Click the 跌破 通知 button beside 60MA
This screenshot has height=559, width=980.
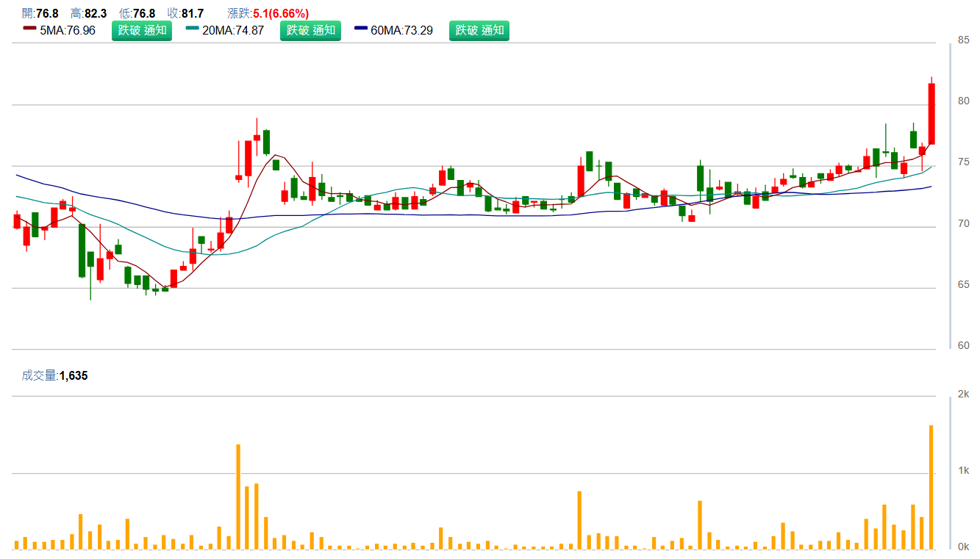(479, 30)
